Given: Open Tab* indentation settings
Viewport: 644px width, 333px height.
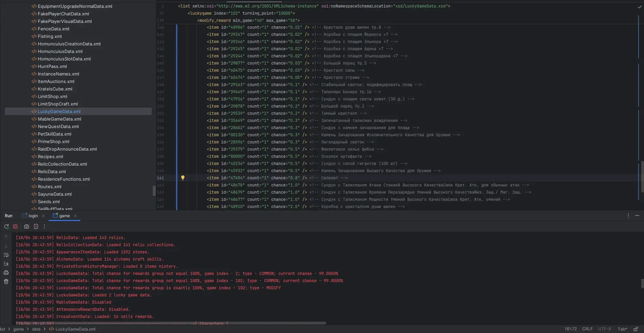Looking at the screenshot, I should click(622, 329).
